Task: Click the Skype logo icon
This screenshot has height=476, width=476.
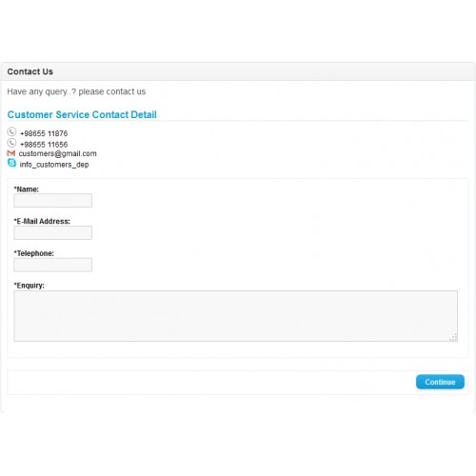Action: [x=11, y=163]
